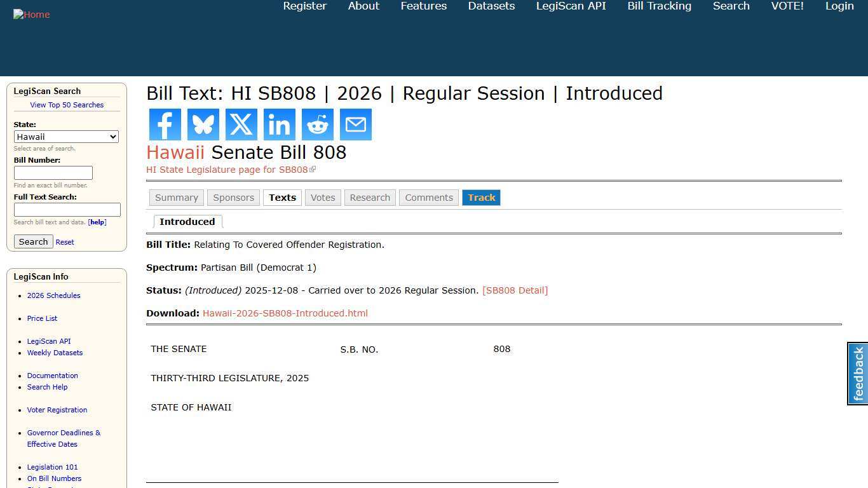This screenshot has width=868, height=488.
Task: Share the bill on Bluesky
Action: (203, 125)
